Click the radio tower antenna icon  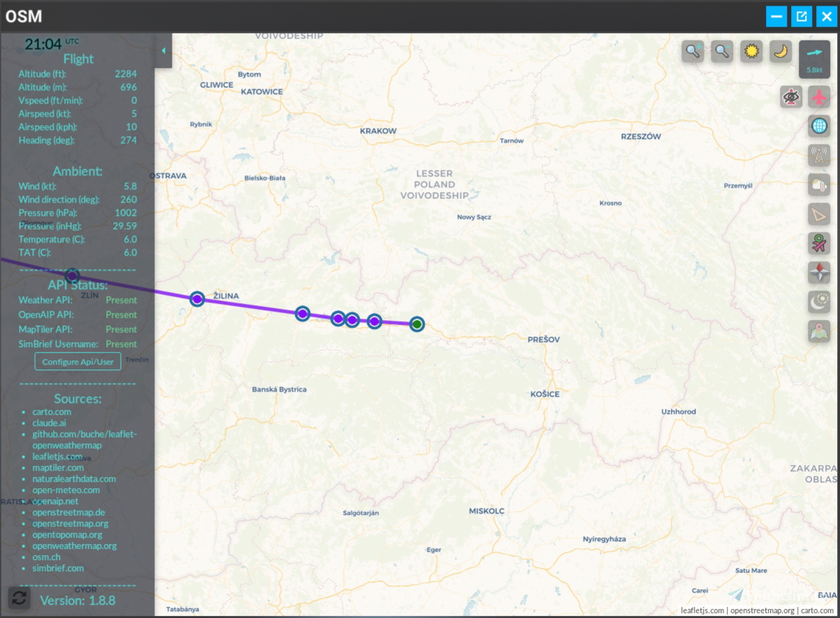point(818,155)
